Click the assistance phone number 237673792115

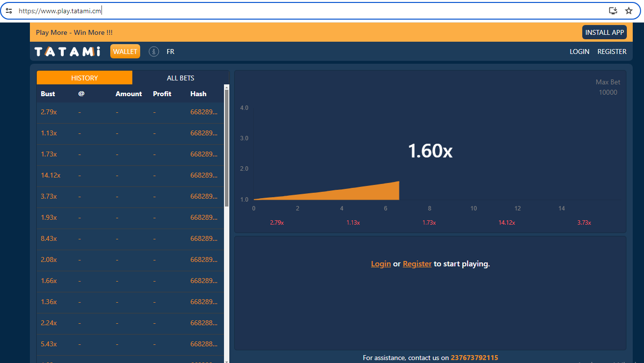point(474,358)
